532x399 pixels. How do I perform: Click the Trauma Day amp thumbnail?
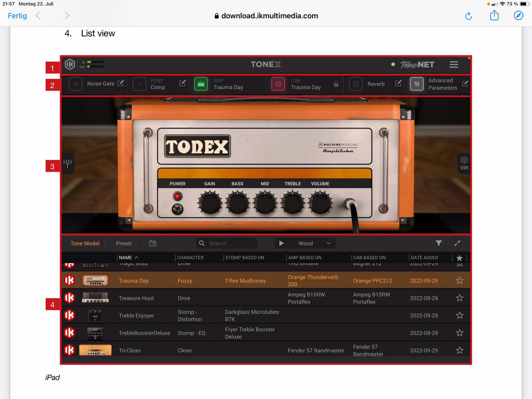pos(95,281)
